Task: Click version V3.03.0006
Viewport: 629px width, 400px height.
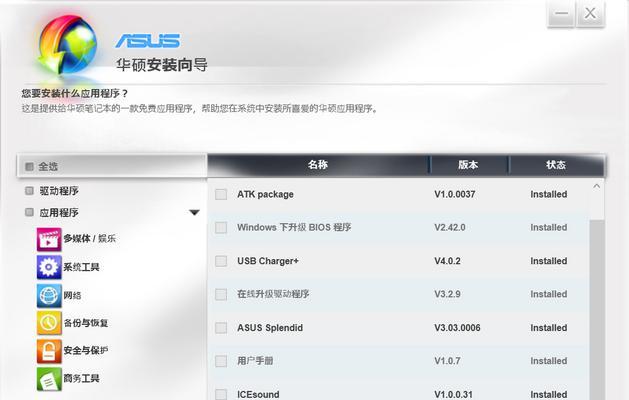Action: [457, 328]
